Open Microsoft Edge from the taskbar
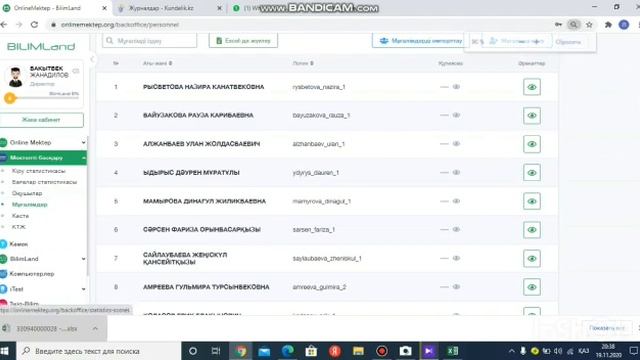Viewport: 640px width, 360px height. tap(288, 351)
